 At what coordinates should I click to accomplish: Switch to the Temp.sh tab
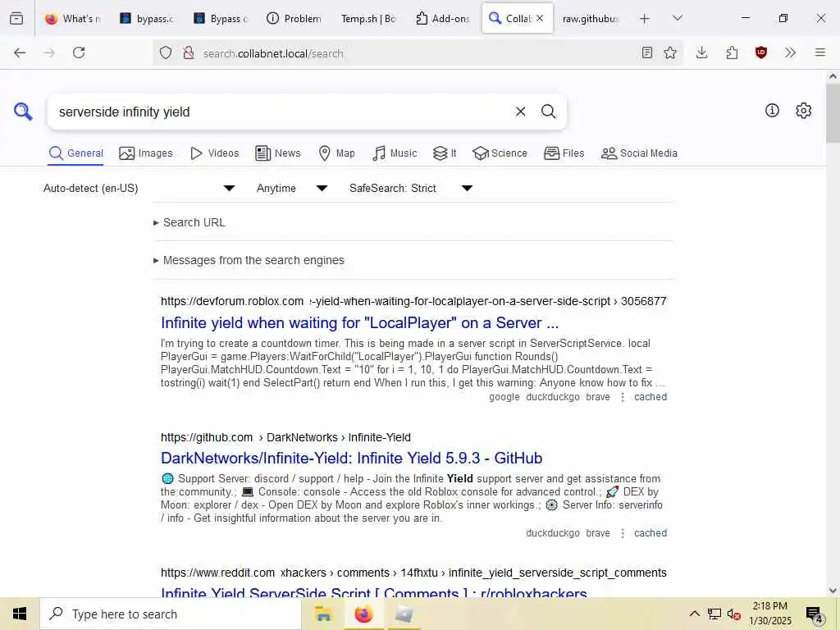tap(368, 19)
